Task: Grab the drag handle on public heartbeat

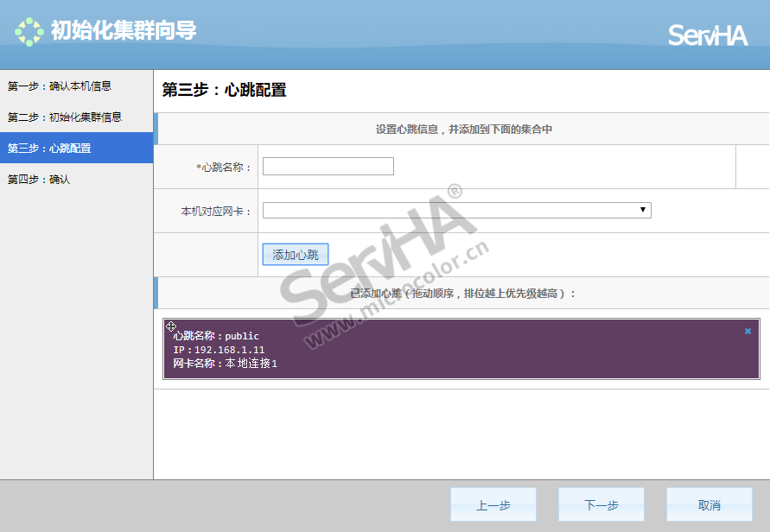Action: click(x=171, y=326)
